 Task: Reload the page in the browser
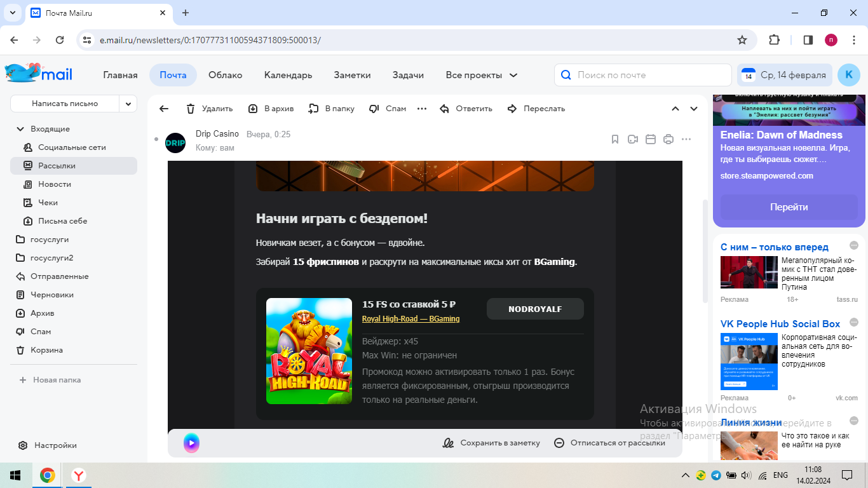[x=60, y=40]
